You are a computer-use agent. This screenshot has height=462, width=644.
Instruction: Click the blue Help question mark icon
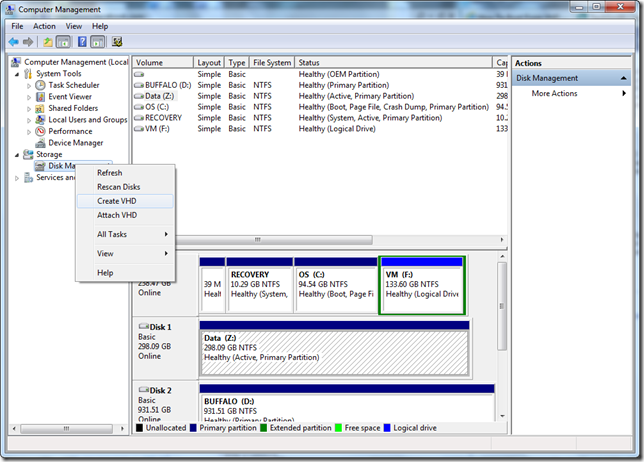point(82,41)
